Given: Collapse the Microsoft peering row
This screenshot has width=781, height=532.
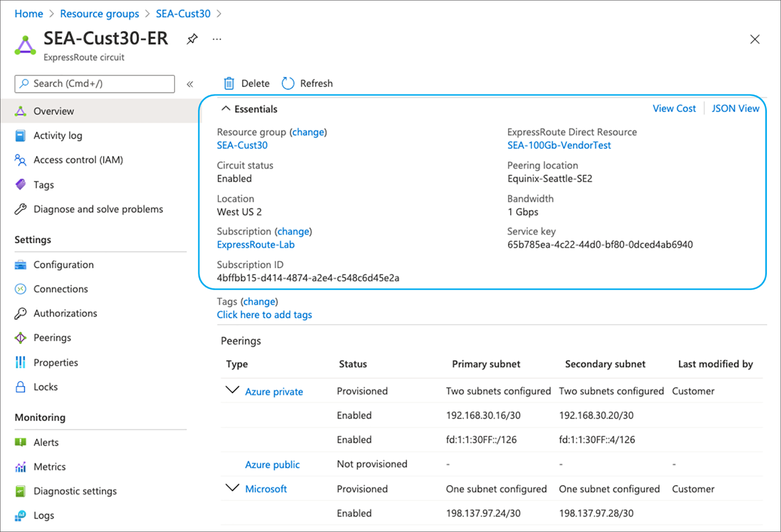Looking at the screenshot, I should tap(232, 488).
